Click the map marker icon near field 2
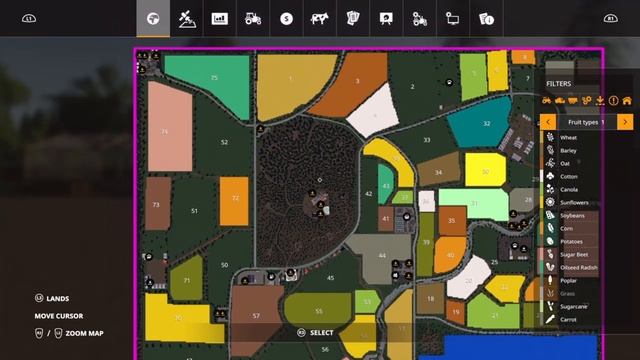The width and height of the screenshot is (640, 360). (449, 82)
